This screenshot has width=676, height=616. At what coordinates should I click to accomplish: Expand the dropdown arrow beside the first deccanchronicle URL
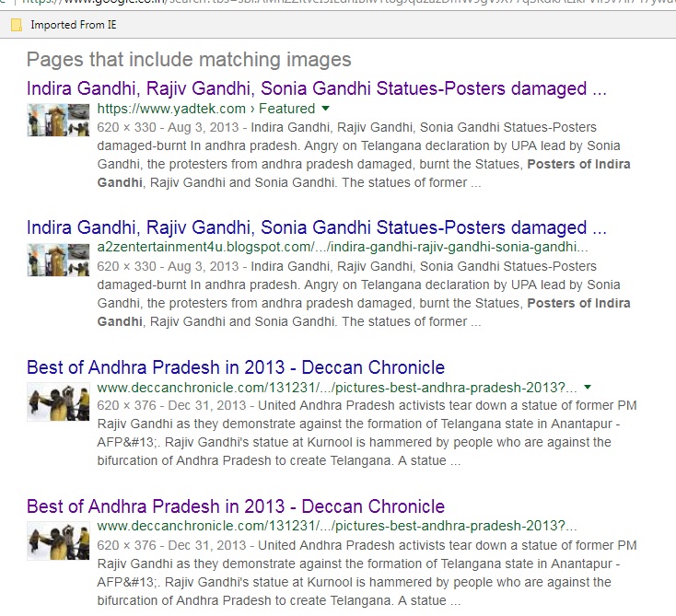pos(588,387)
